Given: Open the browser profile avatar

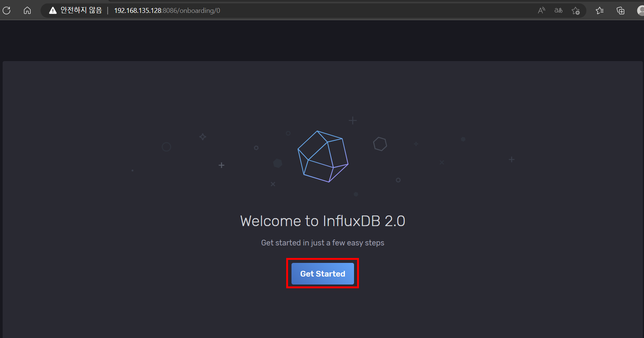Looking at the screenshot, I should [x=641, y=10].
